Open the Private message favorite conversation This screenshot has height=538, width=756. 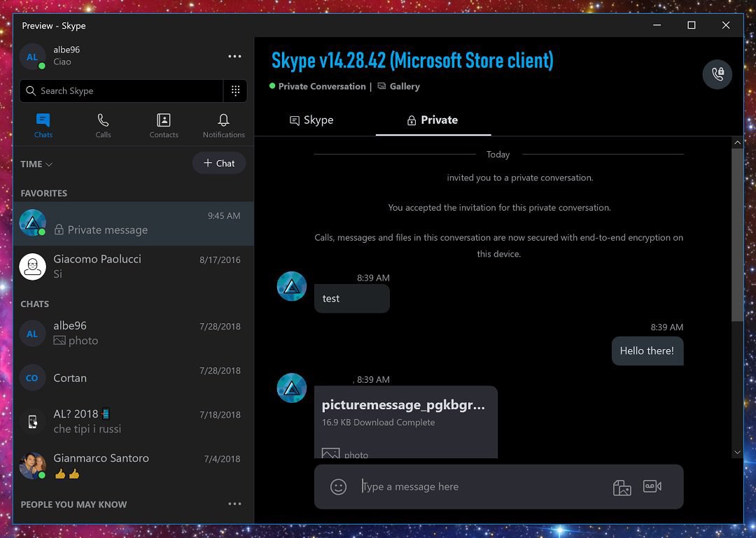(134, 224)
